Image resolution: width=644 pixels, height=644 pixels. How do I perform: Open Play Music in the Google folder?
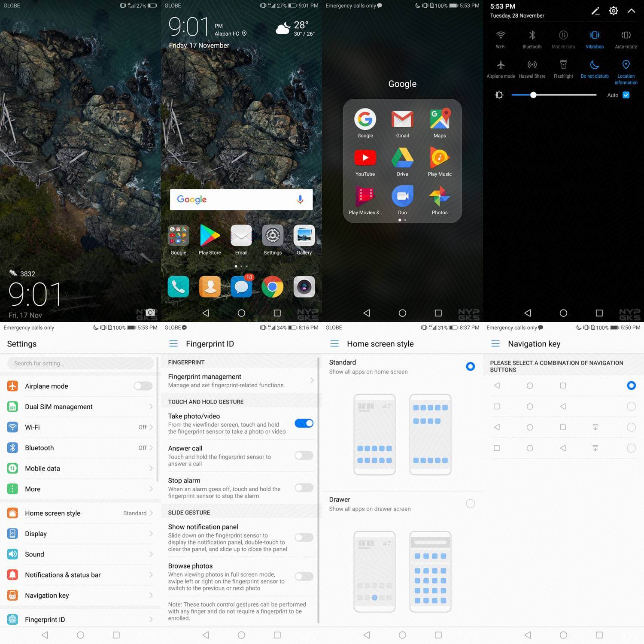[440, 158]
